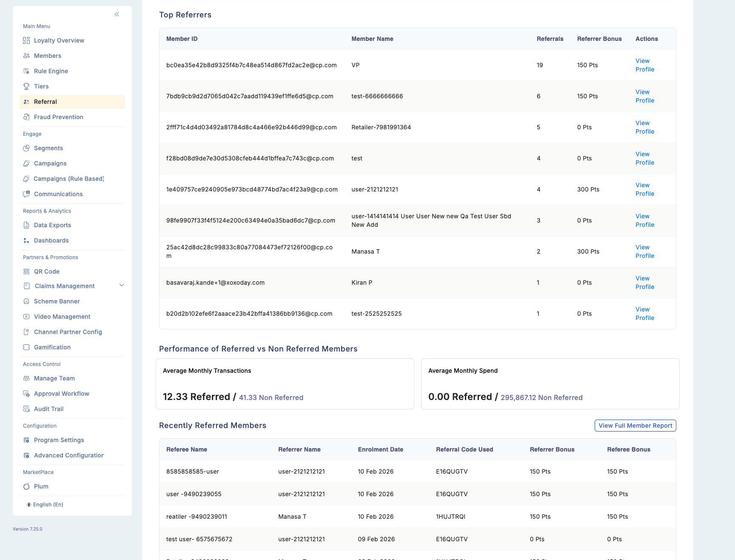The width and height of the screenshot is (735, 560).
Task: View Profile for Manasa T
Action: click(x=645, y=251)
